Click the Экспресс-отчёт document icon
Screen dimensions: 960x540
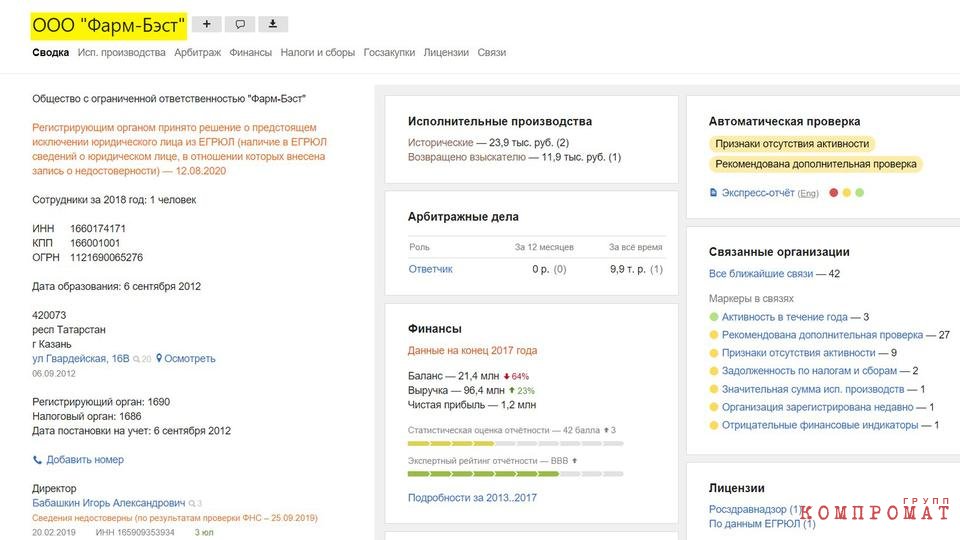pyautogui.click(x=713, y=193)
